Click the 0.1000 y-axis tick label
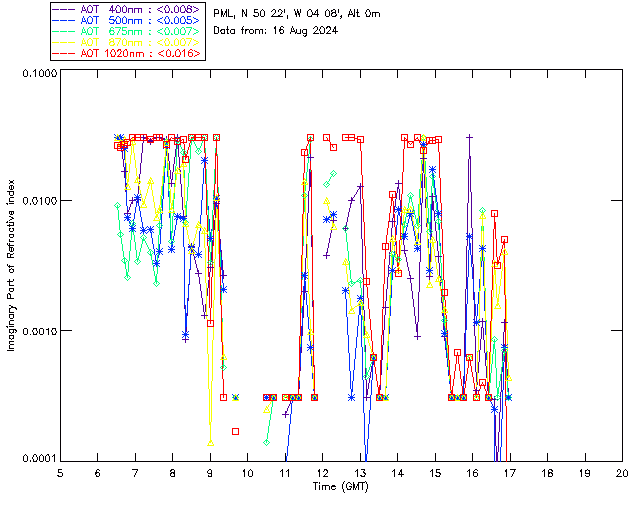 (39, 73)
